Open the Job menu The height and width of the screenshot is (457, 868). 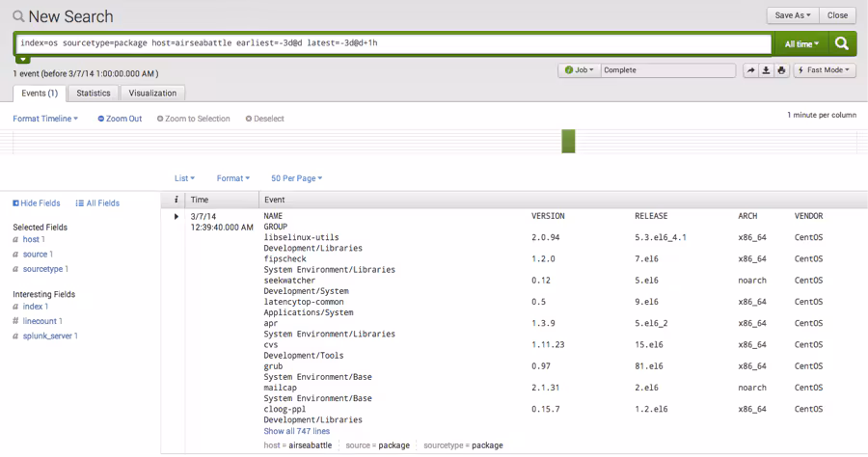(x=579, y=70)
